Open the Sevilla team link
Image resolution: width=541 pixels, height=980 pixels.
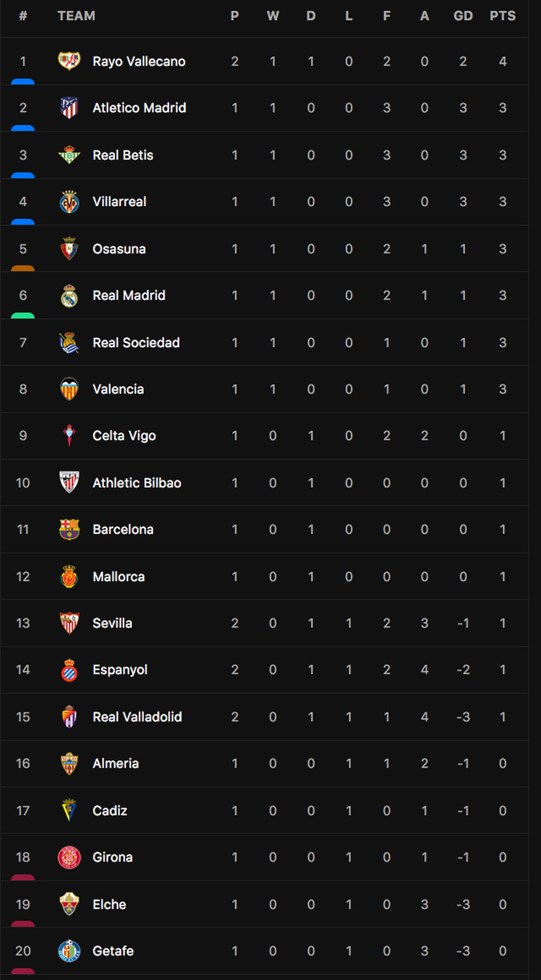tap(112, 623)
